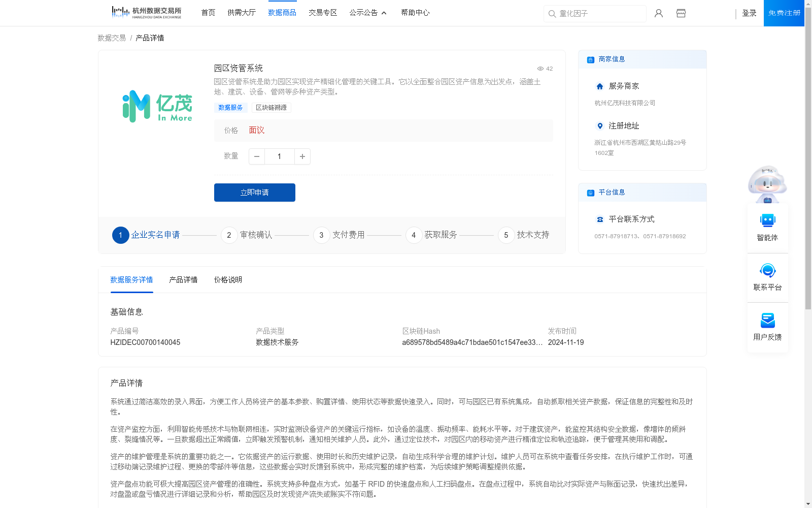Switch to 数据服务详情 tab
Screen dimensions: 812x508
click(x=131, y=280)
